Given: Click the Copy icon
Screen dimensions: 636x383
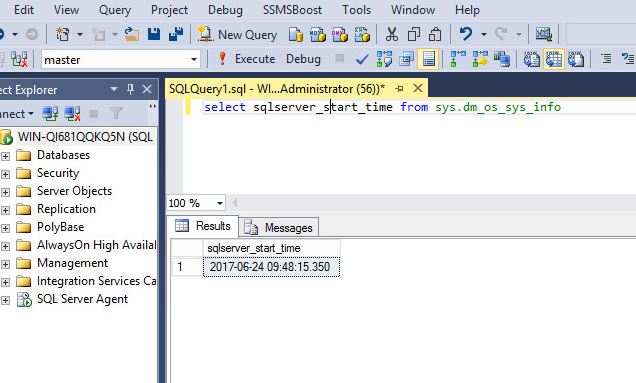Looking at the screenshot, I should tap(413, 35).
